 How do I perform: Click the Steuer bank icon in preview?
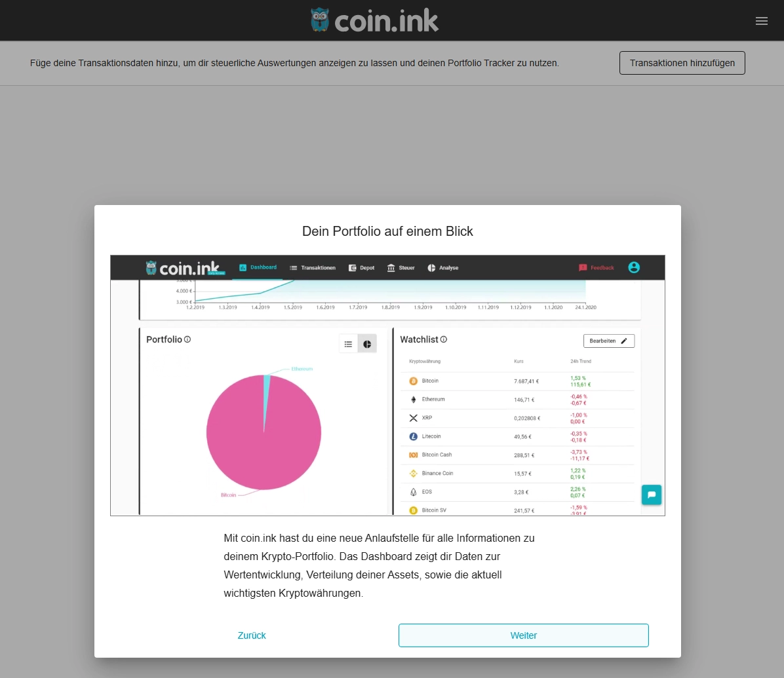(391, 268)
